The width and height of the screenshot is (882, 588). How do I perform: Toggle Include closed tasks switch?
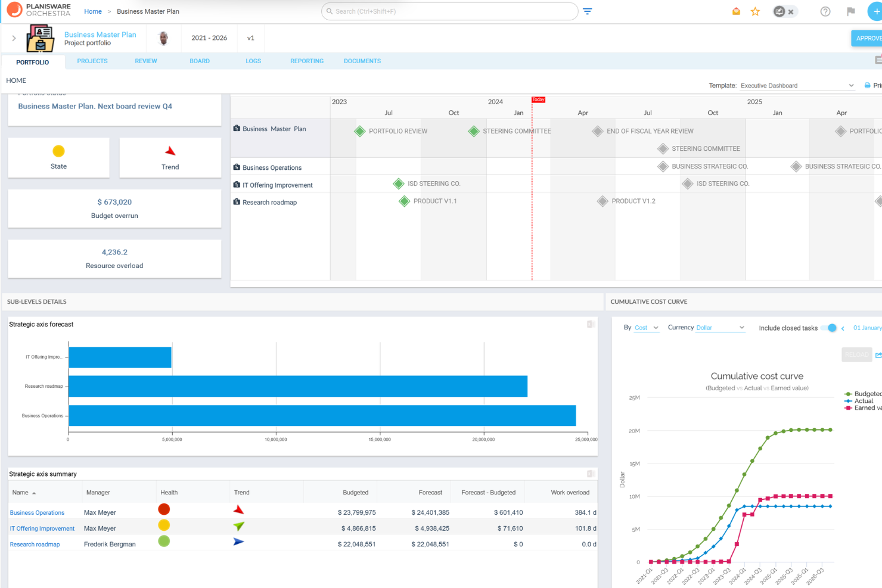coord(829,328)
